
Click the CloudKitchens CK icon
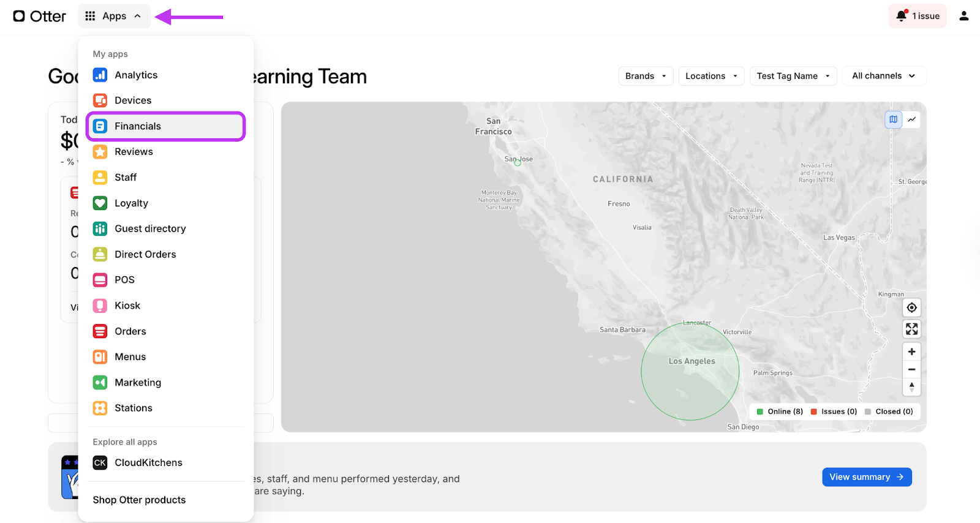(x=100, y=463)
